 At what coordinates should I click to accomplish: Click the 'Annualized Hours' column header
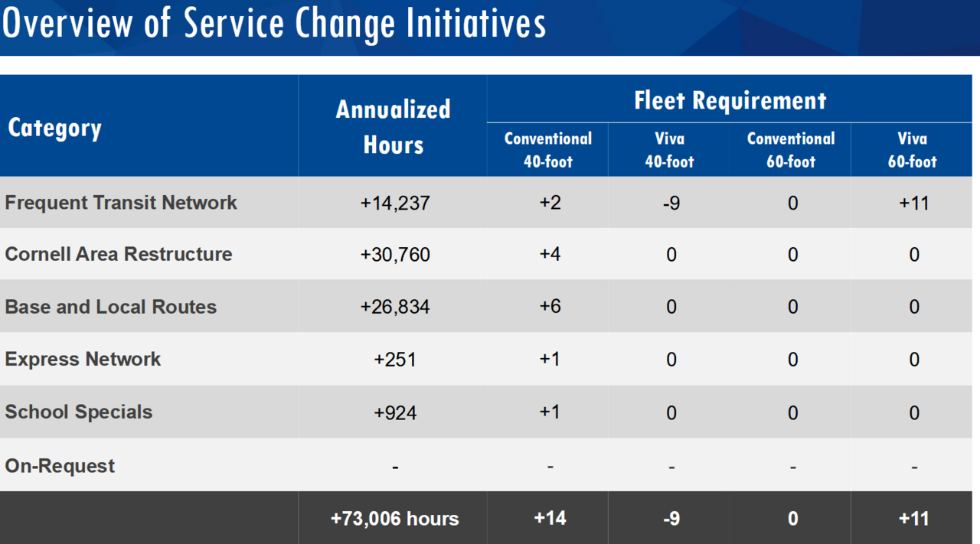coord(393,127)
